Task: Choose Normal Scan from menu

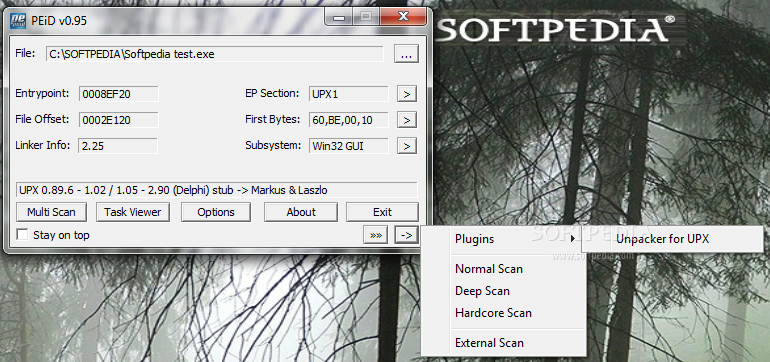Action: click(504, 269)
